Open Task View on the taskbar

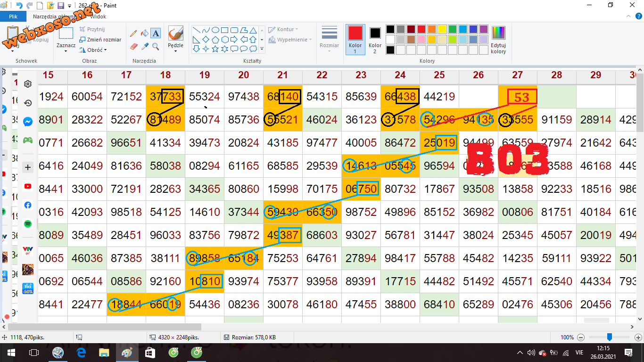coord(34,353)
